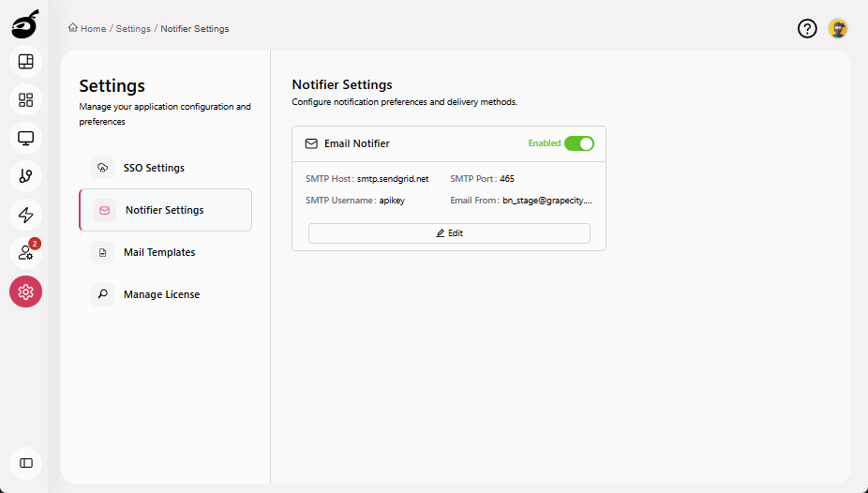Open the help question mark icon

(807, 28)
